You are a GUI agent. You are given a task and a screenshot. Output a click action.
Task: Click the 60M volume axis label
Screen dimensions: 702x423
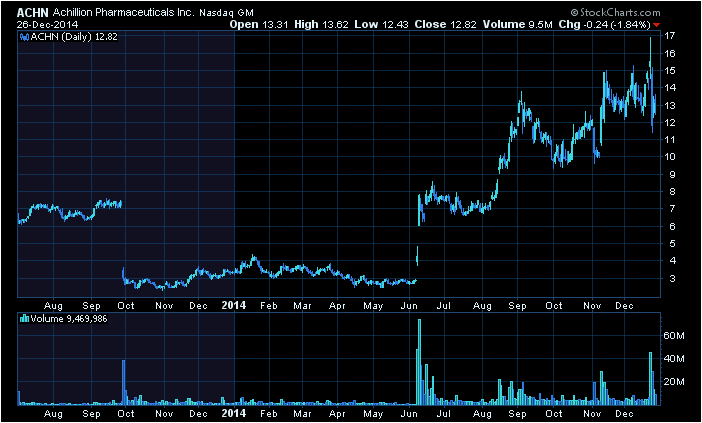point(674,336)
